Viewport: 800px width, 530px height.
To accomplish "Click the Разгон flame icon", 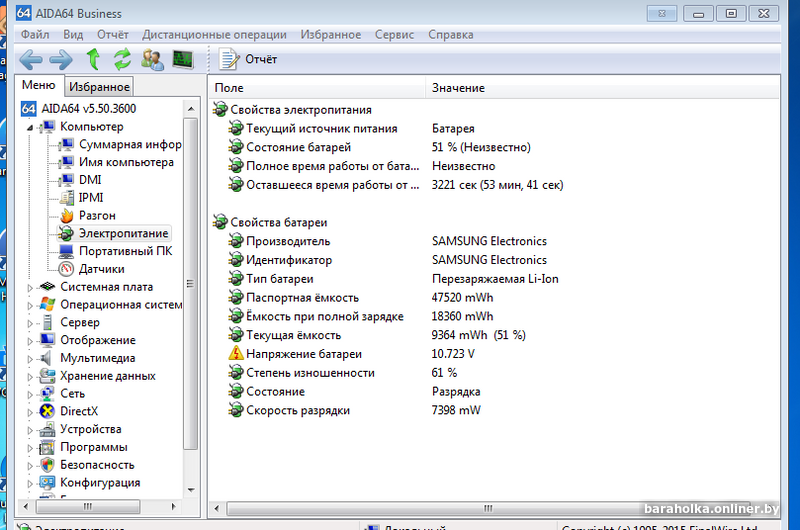I will pos(66,215).
